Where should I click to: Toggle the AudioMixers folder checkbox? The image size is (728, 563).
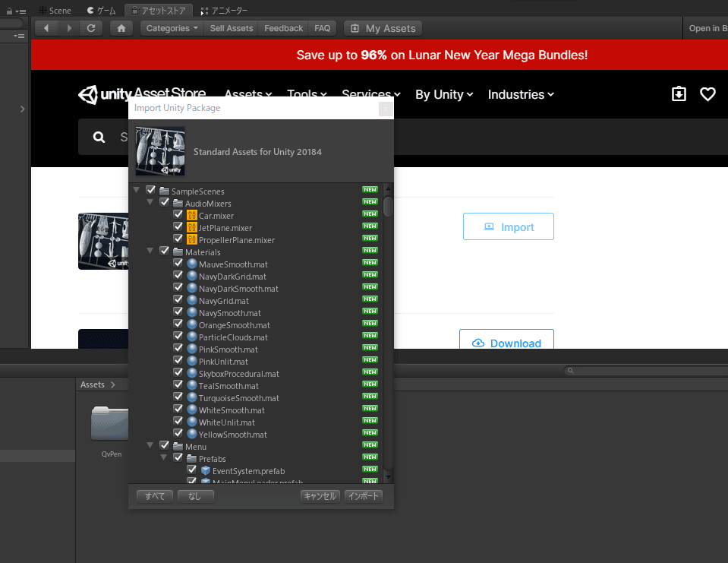165,204
